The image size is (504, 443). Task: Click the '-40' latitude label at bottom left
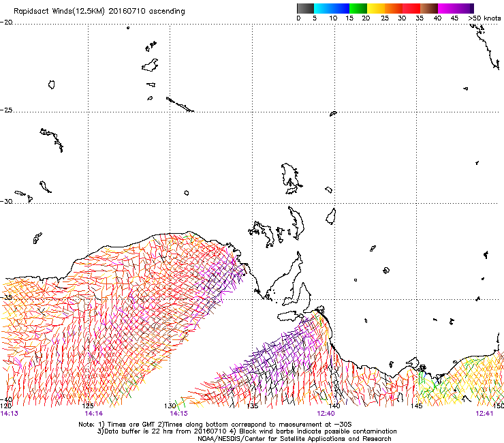[6, 399]
